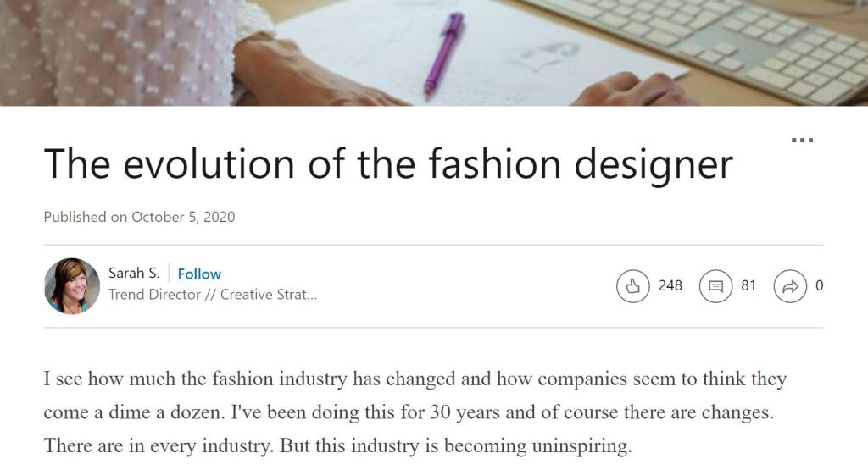Screen dimensions: 868x470
Task: Click the paragraph's first line of text
Action: tap(415, 379)
